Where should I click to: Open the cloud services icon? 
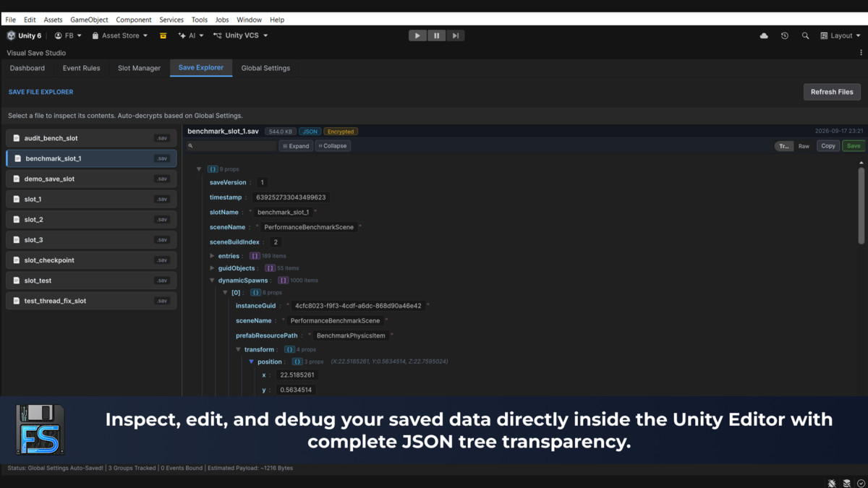tap(764, 35)
